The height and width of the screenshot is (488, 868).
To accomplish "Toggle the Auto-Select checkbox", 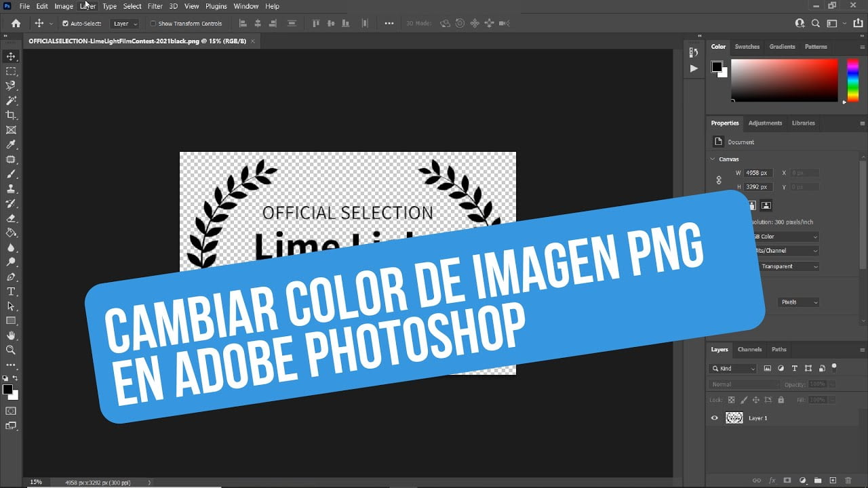I will coord(65,24).
